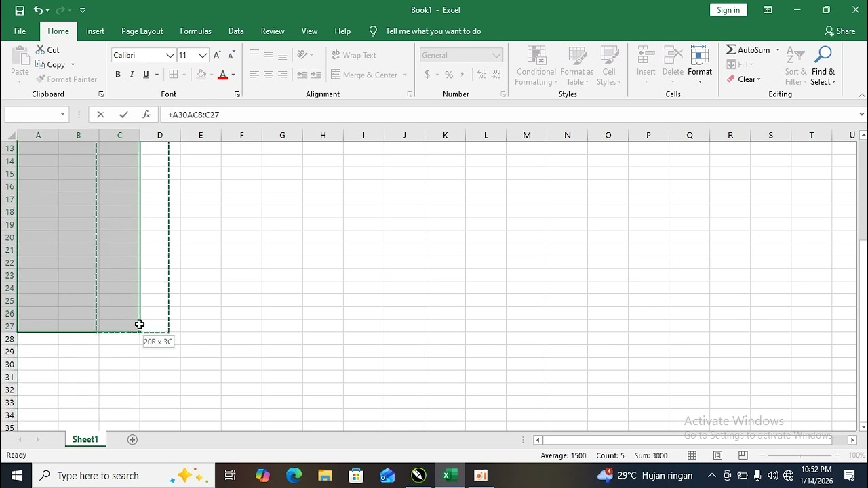Collapse the ribbon with the arrow

pyautogui.click(x=861, y=94)
